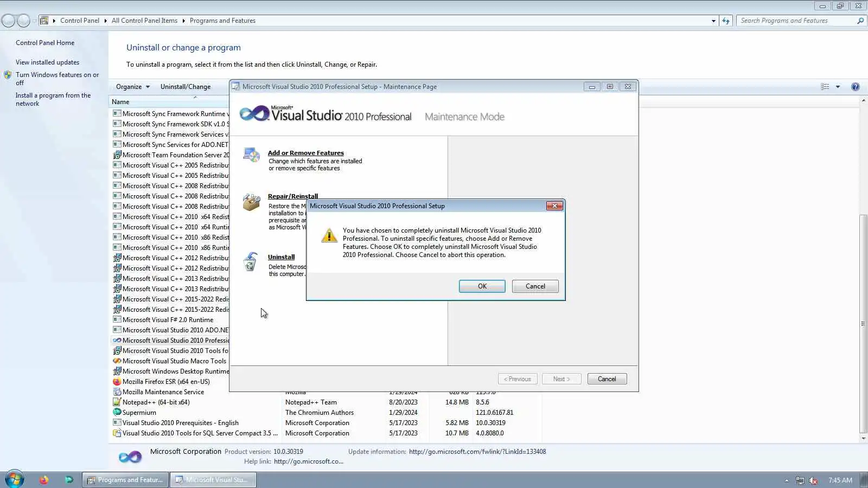Select Microsoft Visual F# 2.0 Runtime
The width and height of the screenshot is (868, 488).
pyautogui.click(x=168, y=320)
